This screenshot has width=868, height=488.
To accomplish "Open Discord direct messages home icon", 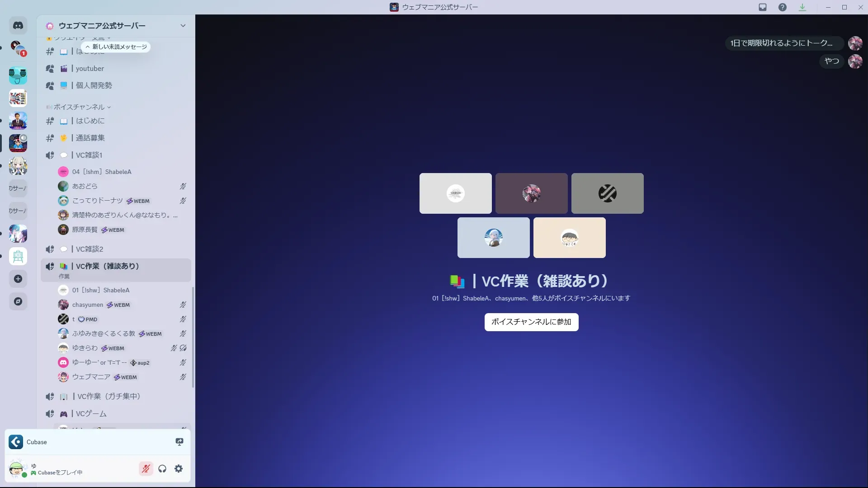I will coord(18,26).
